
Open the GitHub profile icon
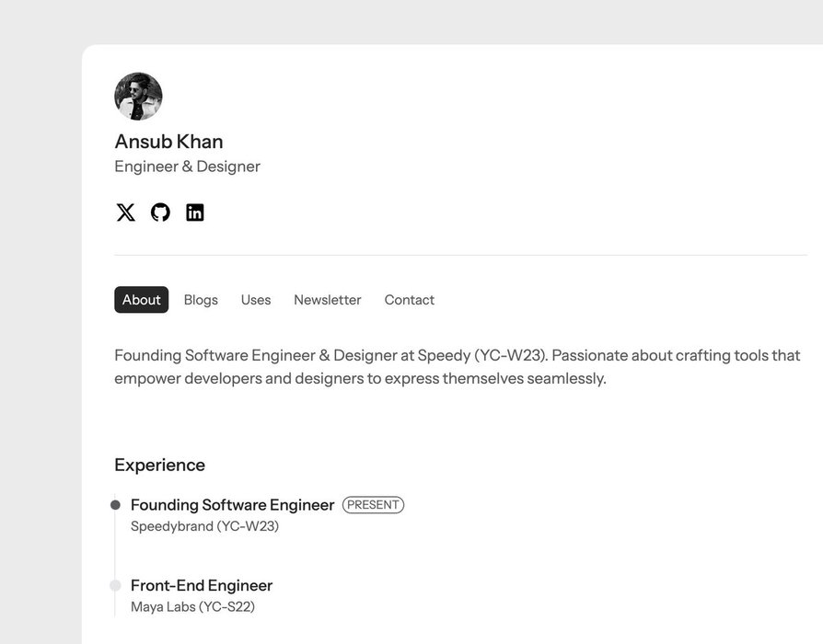pyautogui.click(x=160, y=213)
